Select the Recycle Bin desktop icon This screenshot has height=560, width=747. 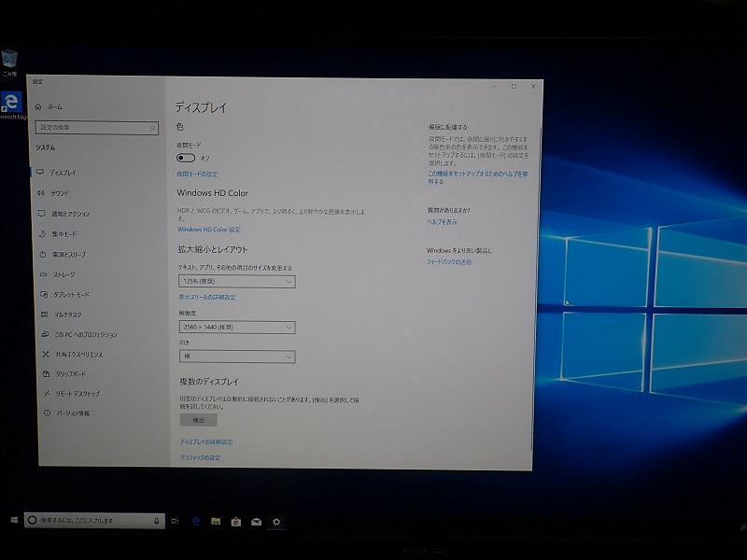9,63
